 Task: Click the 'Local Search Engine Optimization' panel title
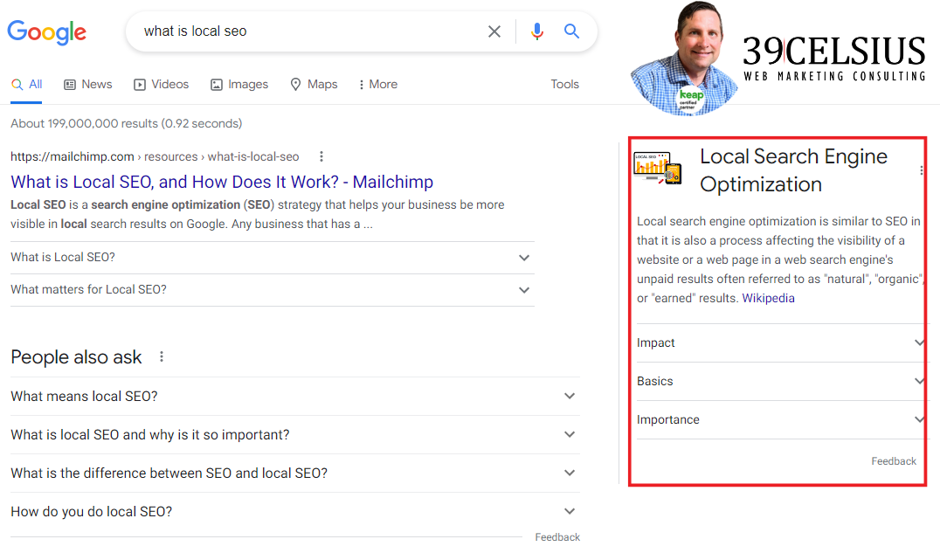pos(793,170)
